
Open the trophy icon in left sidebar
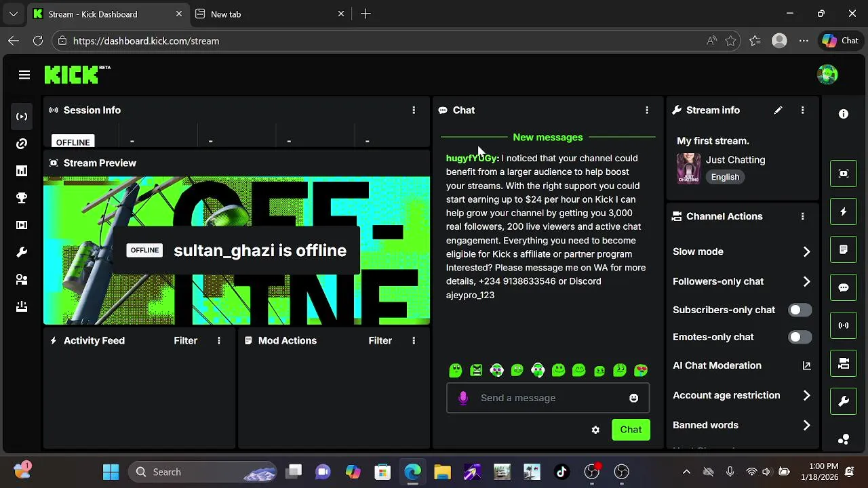click(x=22, y=198)
